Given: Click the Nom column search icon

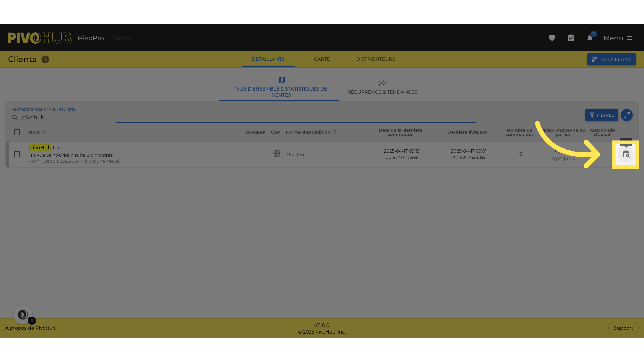Looking at the screenshot, I should tap(45, 132).
